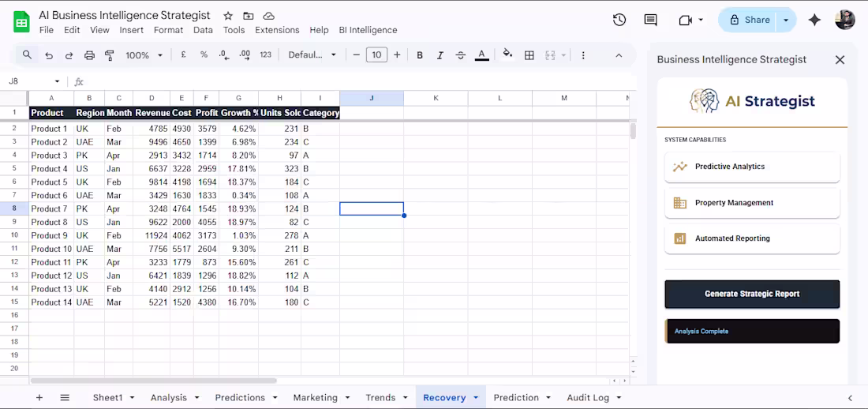868x409 pixels.
Task: Open the Insert menu
Action: pos(131,31)
